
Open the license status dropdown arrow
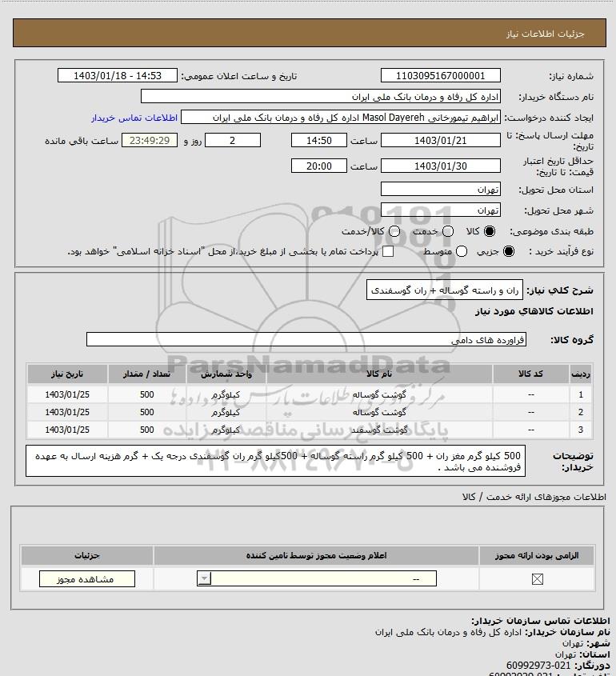coord(204,578)
